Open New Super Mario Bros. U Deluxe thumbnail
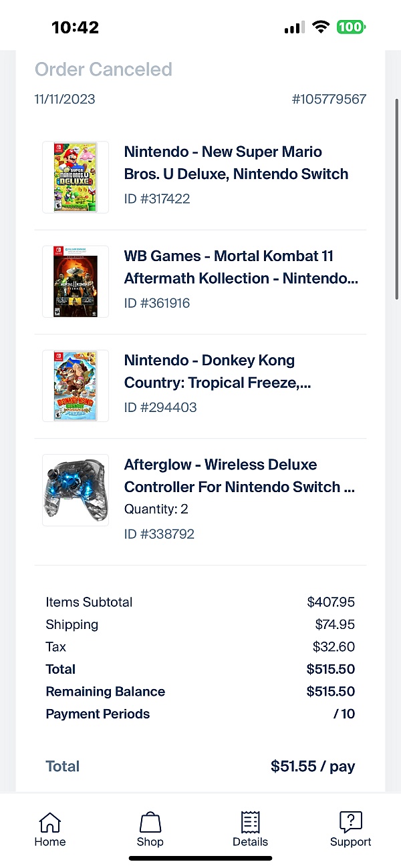This screenshot has width=401, height=868. point(76,177)
